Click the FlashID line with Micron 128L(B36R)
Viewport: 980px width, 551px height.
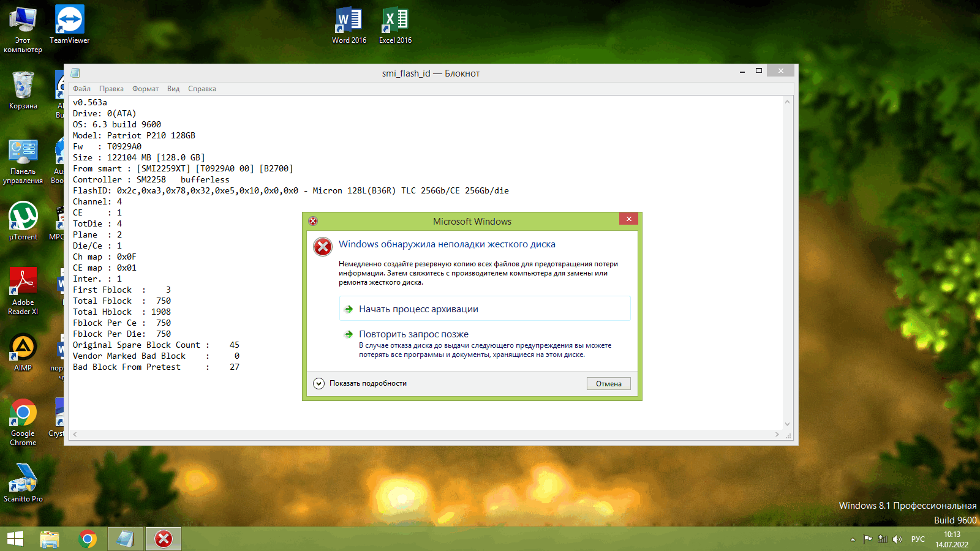pos(291,190)
